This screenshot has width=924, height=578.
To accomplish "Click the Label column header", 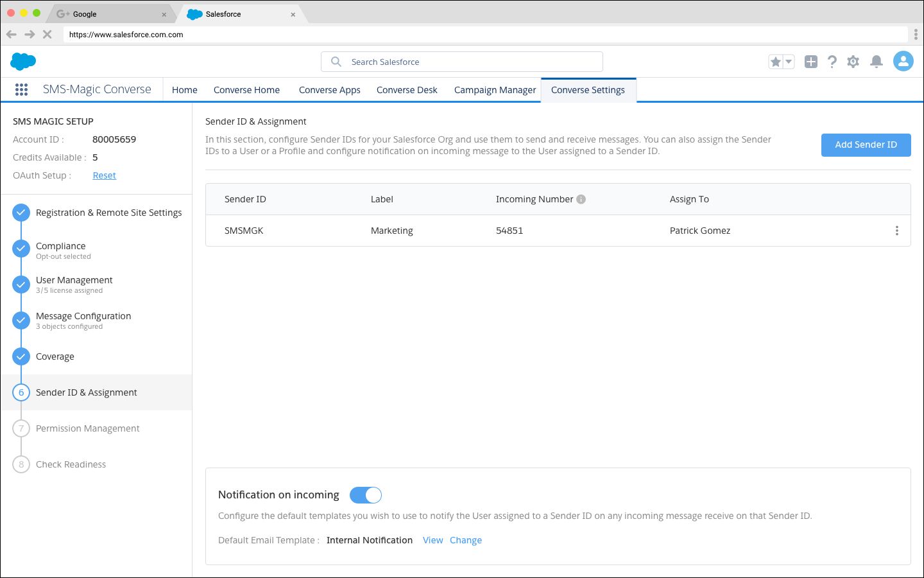I will (x=382, y=199).
